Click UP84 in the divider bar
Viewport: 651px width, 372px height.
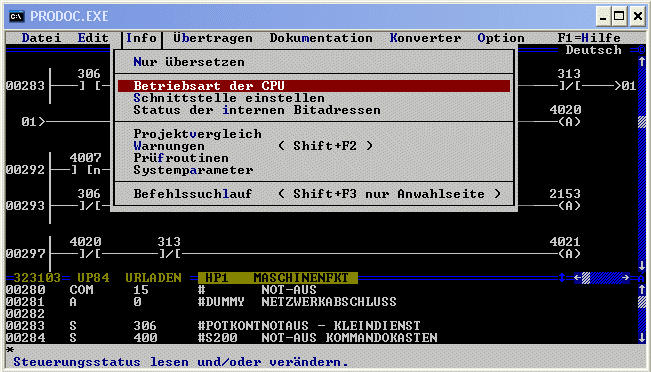(x=93, y=278)
